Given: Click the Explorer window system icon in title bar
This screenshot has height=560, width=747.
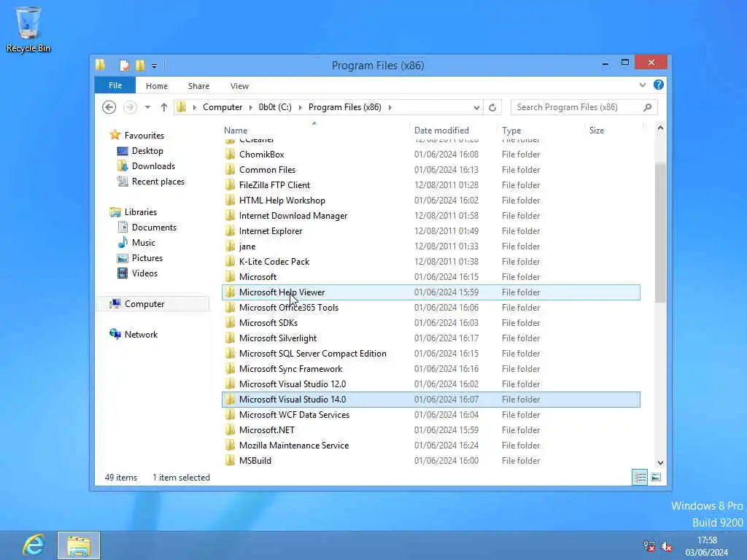Looking at the screenshot, I should (x=100, y=65).
